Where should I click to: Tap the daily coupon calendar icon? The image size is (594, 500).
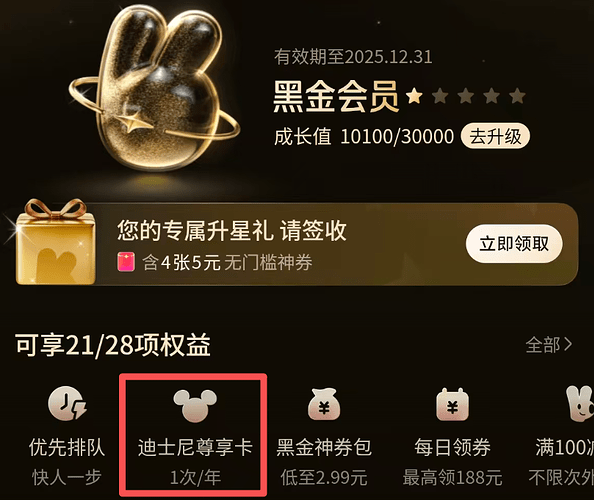452,404
